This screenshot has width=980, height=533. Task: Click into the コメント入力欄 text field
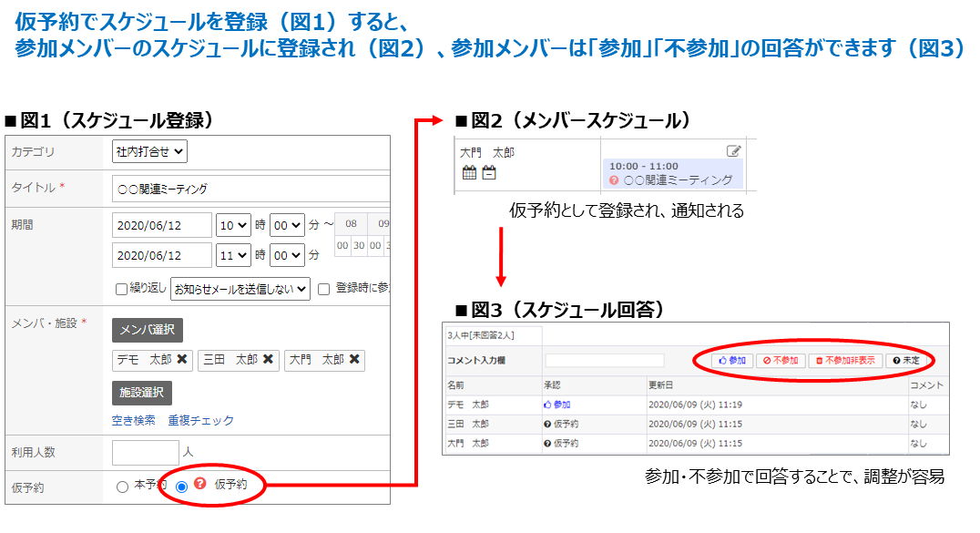604,360
